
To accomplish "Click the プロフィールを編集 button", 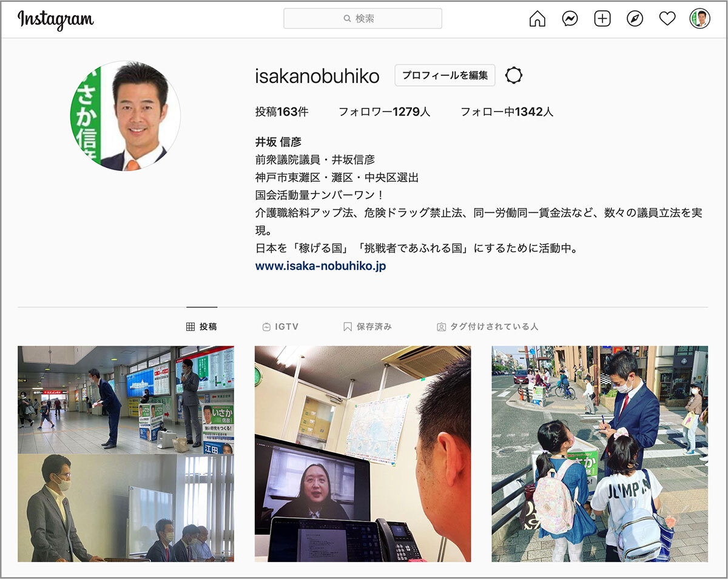I will click(444, 75).
